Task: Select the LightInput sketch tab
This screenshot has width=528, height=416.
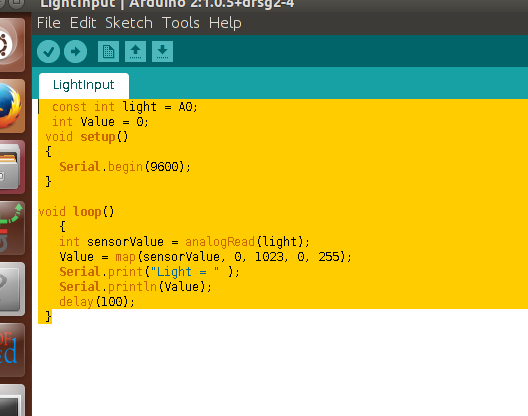Action: coord(84,86)
